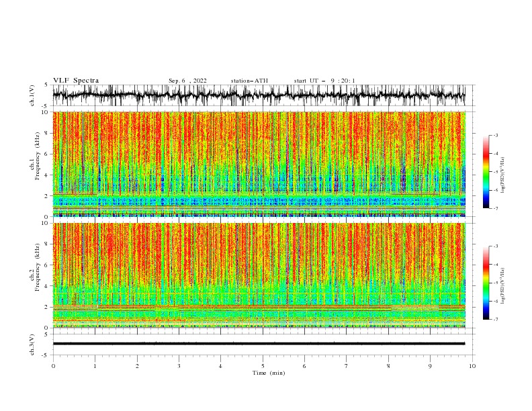The image size is (532, 411).
Task: Click the "6" kHz tick on ch.2 axis
Action: (46, 265)
